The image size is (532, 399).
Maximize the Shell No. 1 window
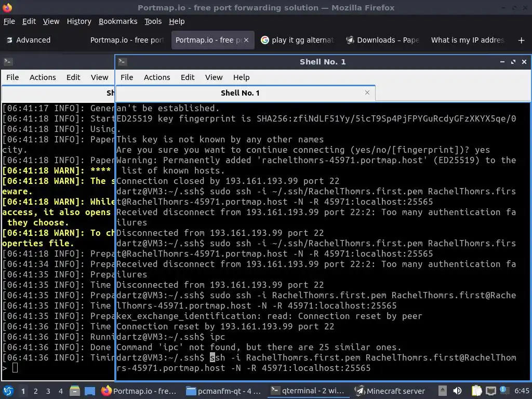[513, 62]
